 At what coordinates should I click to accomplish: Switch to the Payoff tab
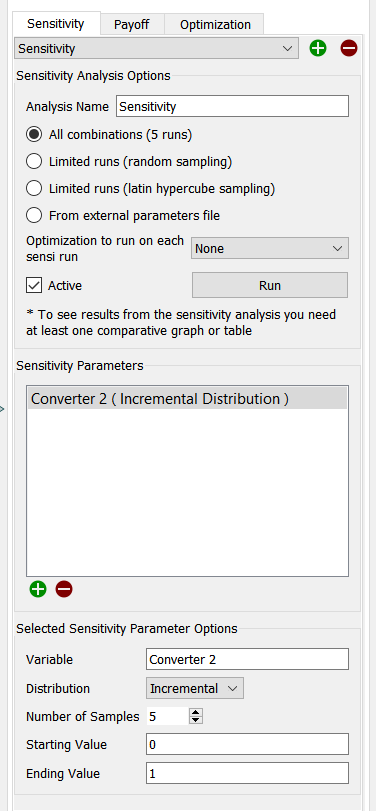(x=132, y=24)
